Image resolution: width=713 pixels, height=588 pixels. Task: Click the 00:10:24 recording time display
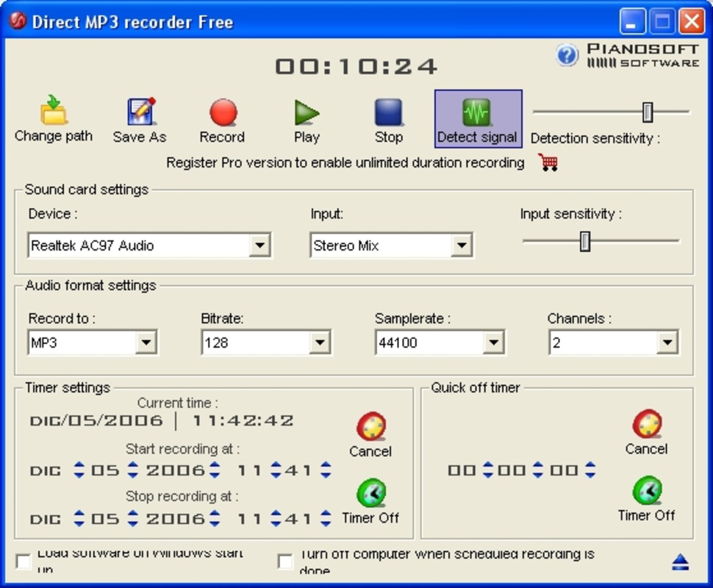pyautogui.click(x=356, y=66)
